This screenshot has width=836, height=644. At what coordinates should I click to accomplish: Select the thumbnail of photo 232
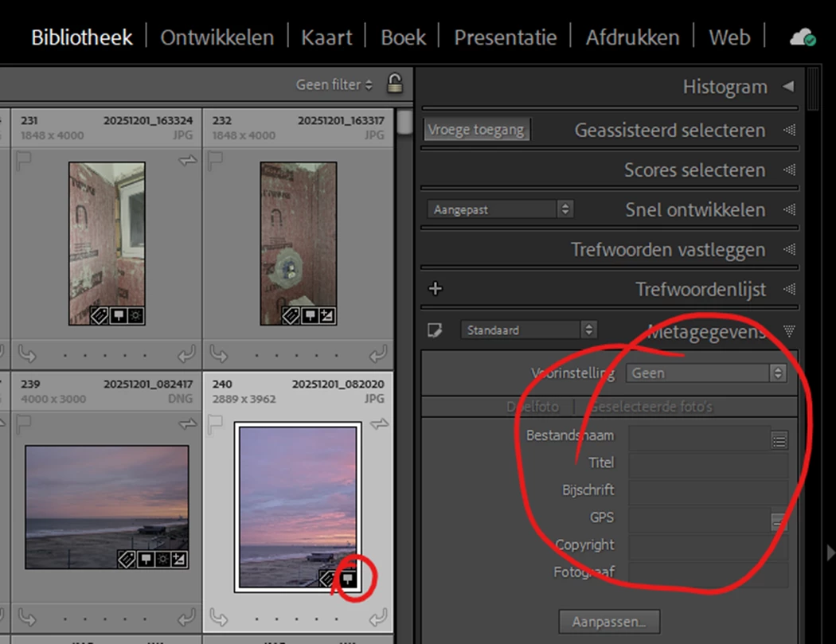tap(298, 244)
